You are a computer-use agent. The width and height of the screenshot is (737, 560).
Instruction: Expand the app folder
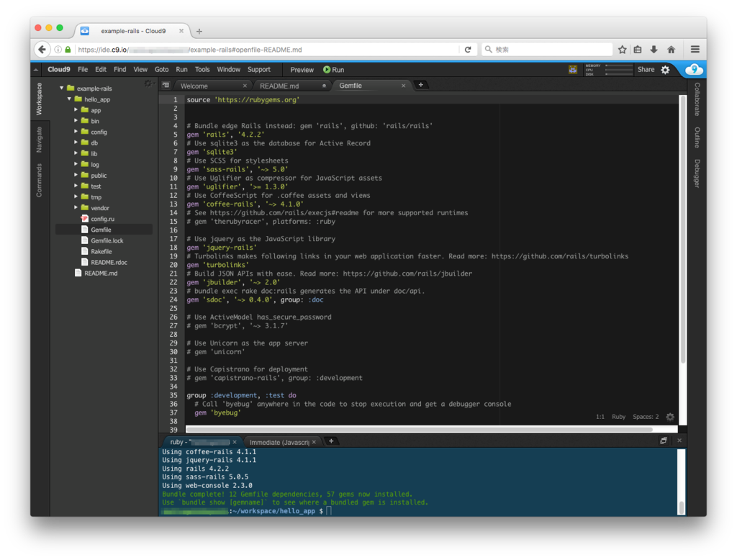click(76, 109)
